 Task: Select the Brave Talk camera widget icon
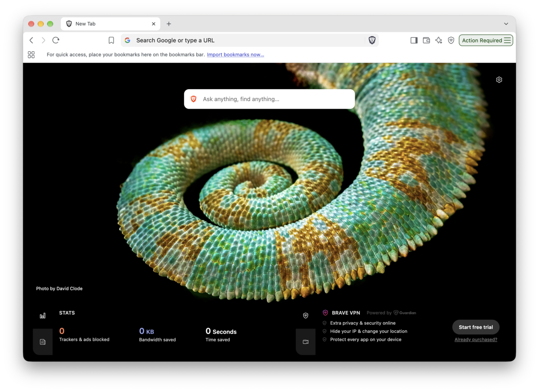[305, 342]
